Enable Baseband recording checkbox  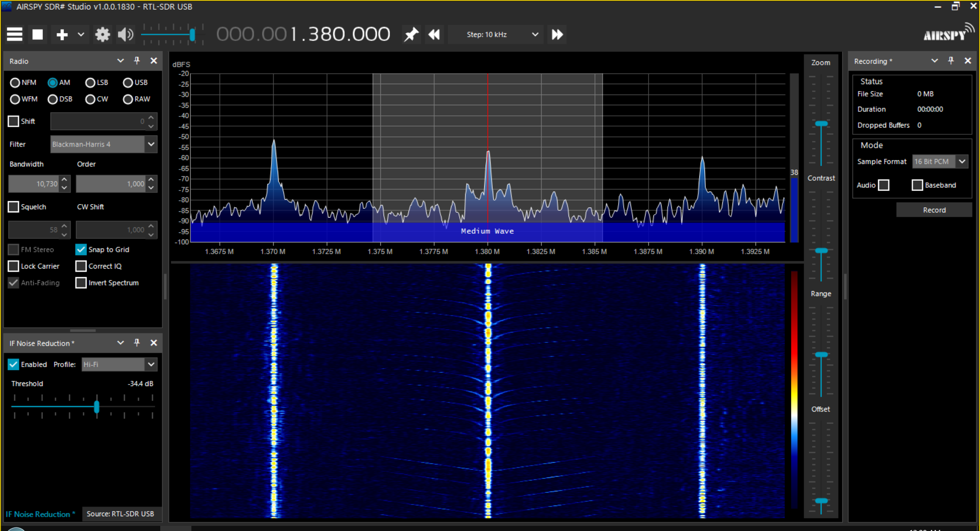click(x=917, y=185)
